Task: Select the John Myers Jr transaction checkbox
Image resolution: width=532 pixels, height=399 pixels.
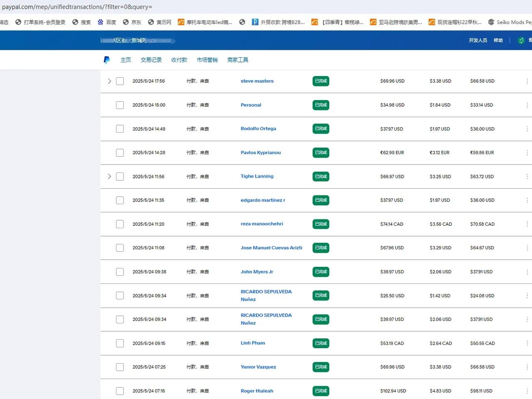Action: (120, 272)
